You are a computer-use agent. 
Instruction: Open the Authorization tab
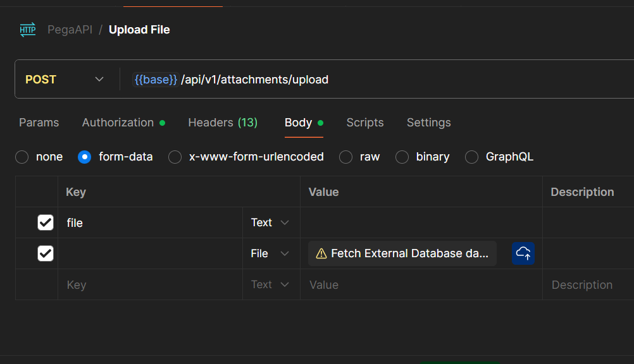(x=118, y=123)
